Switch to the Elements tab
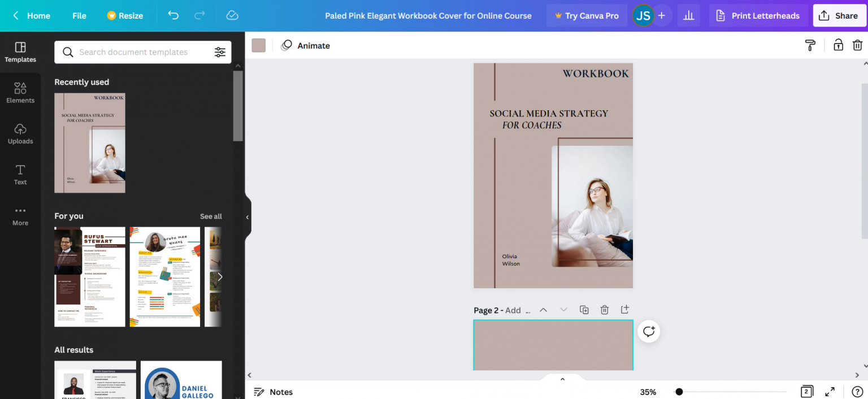This screenshot has width=868, height=399. pyautogui.click(x=20, y=93)
